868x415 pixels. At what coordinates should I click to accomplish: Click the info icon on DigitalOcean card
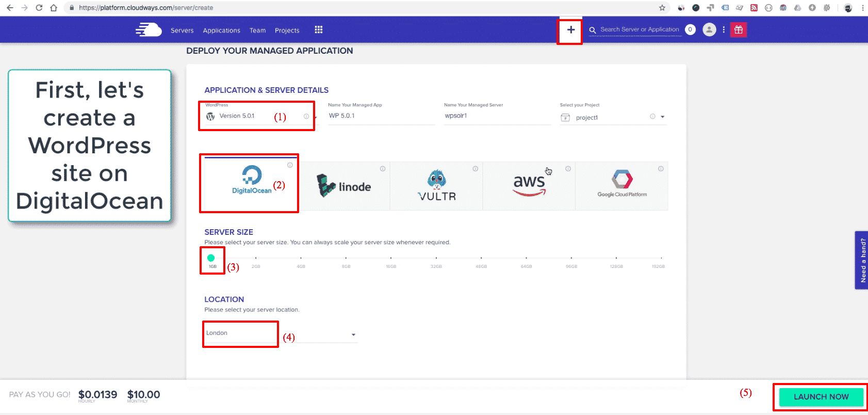coord(290,165)
